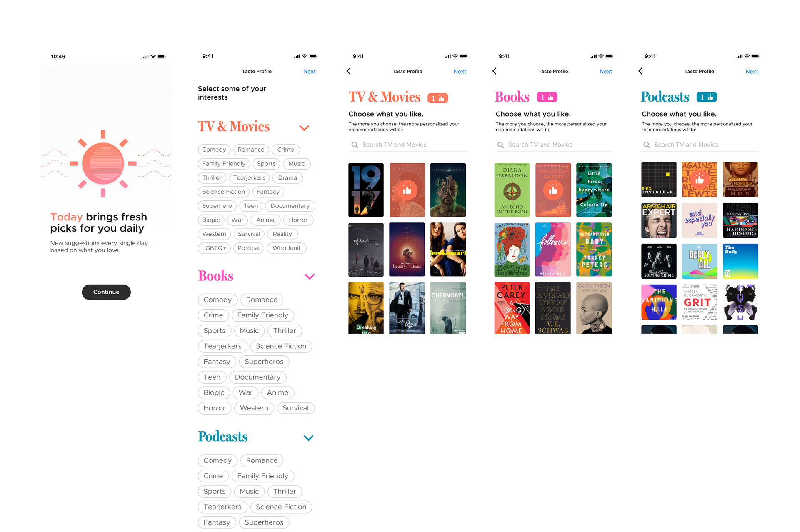Toggle the Superhero chip under TV & Movies

pyautogui.click(x=217, y=206)
